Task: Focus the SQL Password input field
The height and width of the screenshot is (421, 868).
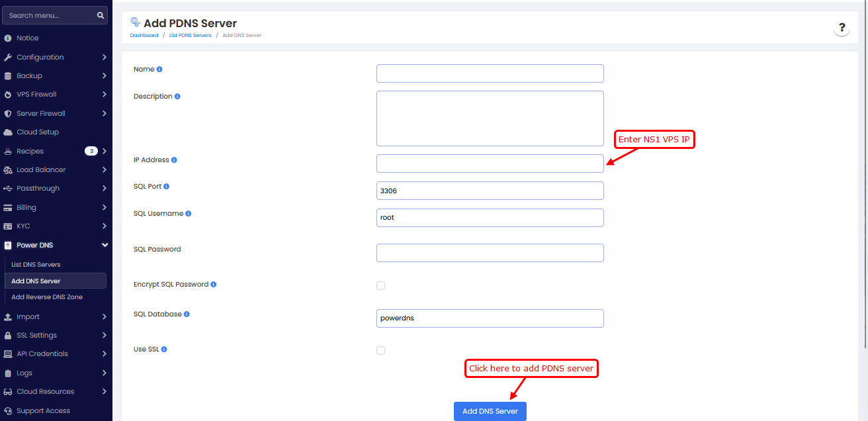Action: coord(490,253)
